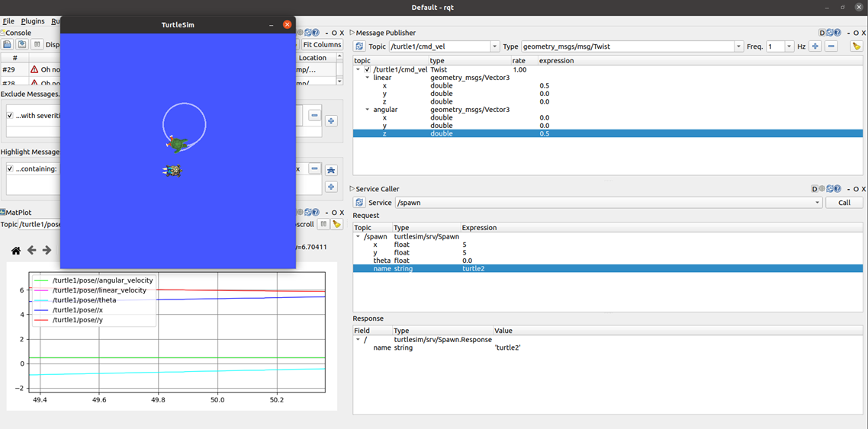This screenshot has height=429, width=868.
Task: Click the Call service button
Action: (x=844, y=203)
